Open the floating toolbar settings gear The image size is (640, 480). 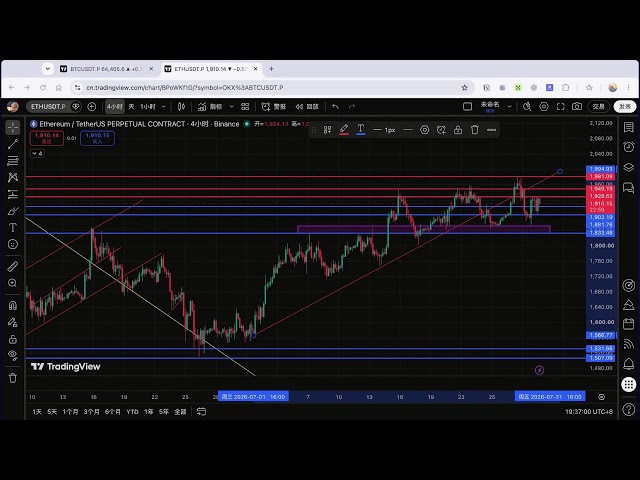click(x=424, y=130)
